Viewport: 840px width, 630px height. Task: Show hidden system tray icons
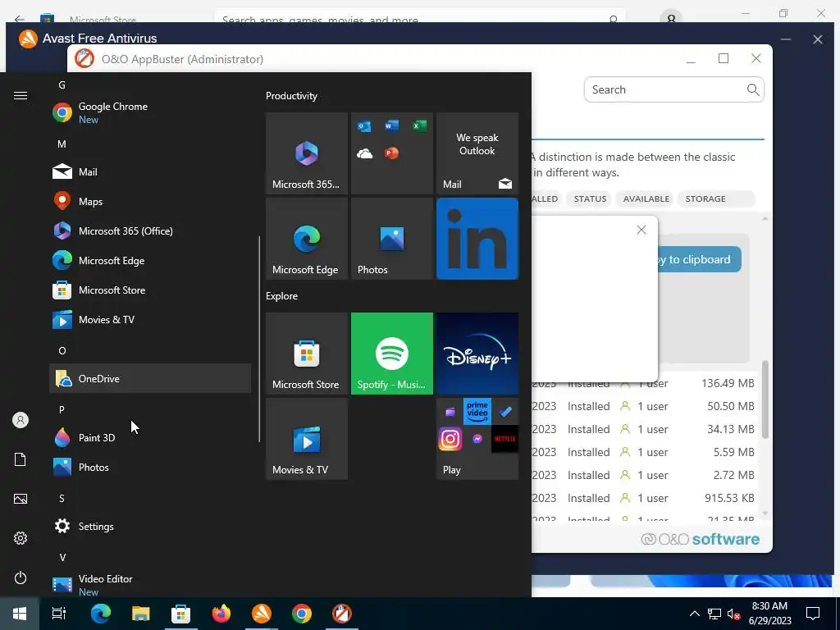click(694, 614)
